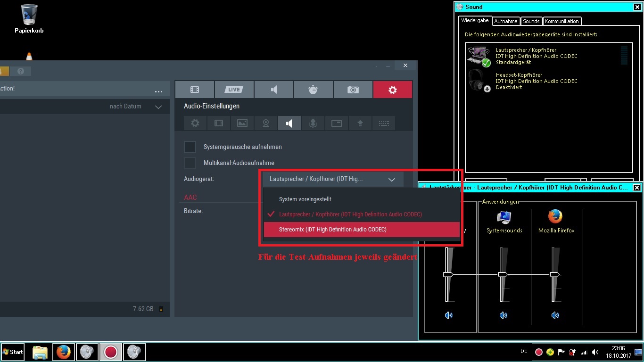Select the audio speaker settings sub-tab

(x=289, y=123)
